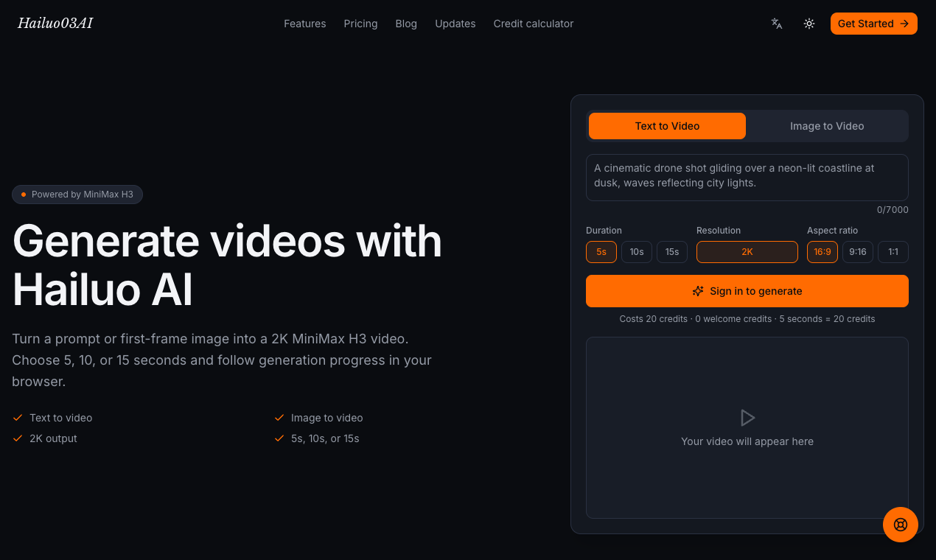
Task: Open Features in the navigation
Action: point(305,24)
